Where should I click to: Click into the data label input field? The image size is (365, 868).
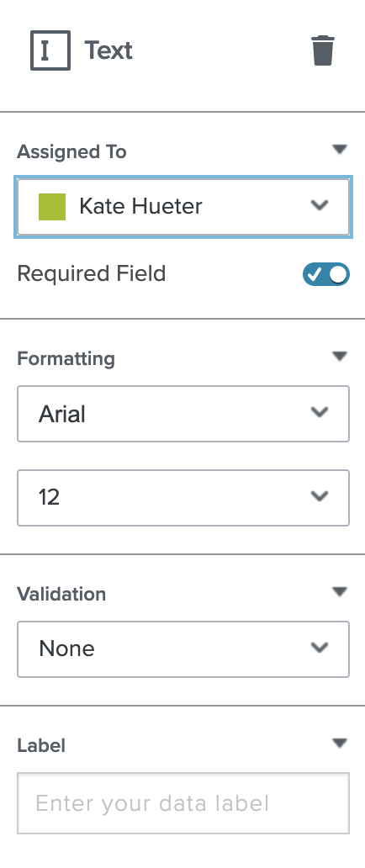coord(183,803)
